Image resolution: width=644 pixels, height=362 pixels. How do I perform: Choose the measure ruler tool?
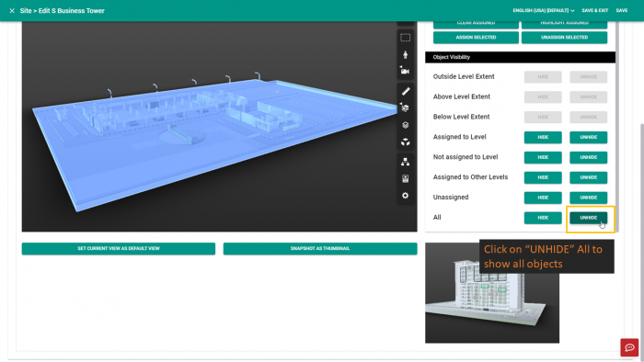click(406, 92)
